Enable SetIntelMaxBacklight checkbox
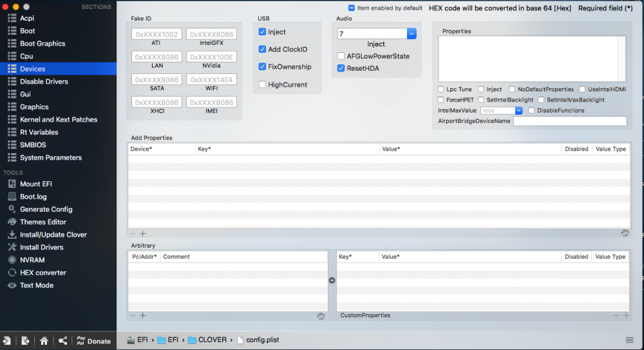644x350 pixels. coord(541,100)
